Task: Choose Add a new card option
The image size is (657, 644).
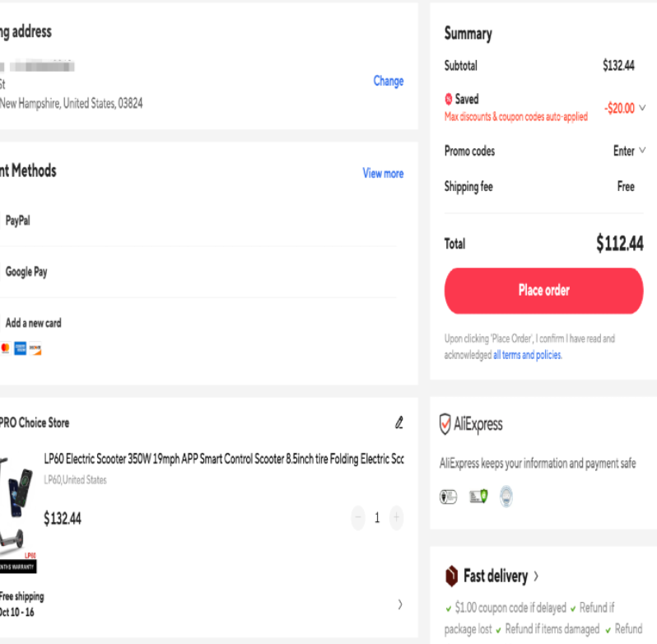Action: 33,323
